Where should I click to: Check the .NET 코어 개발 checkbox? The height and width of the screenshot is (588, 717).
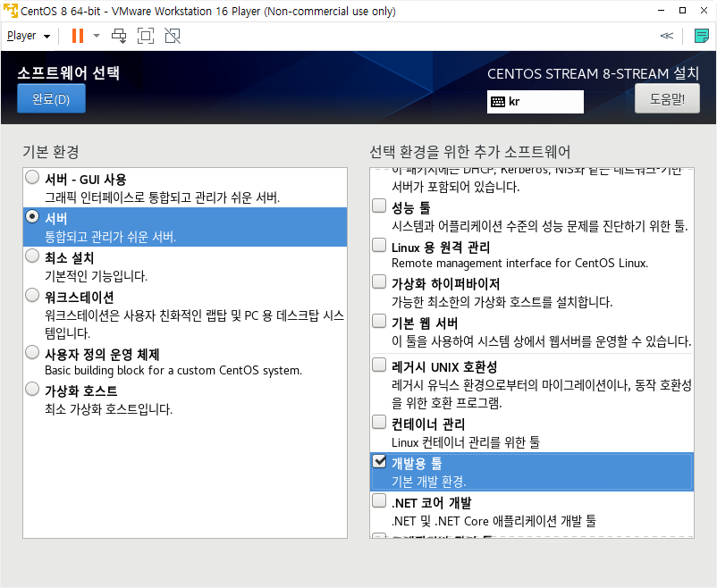379,500
